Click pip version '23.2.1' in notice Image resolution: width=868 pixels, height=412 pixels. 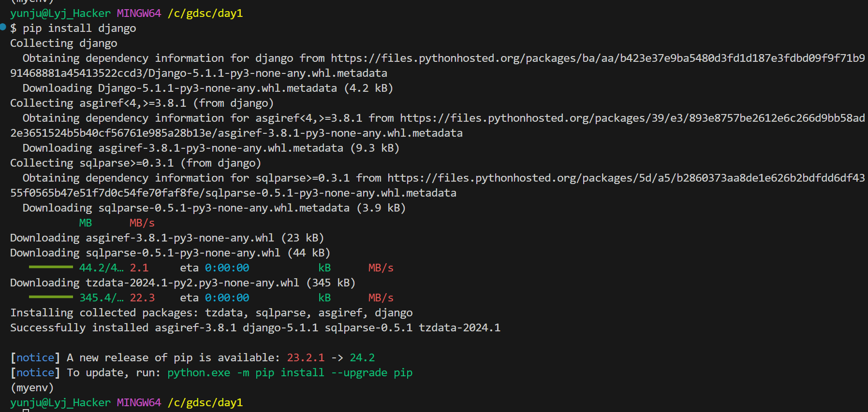point(306,358)
